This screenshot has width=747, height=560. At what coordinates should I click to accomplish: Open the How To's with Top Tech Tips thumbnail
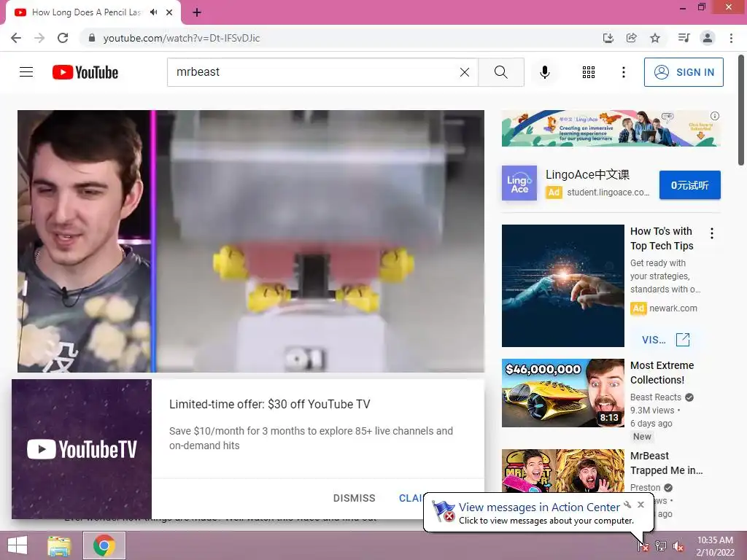[563, 286]
